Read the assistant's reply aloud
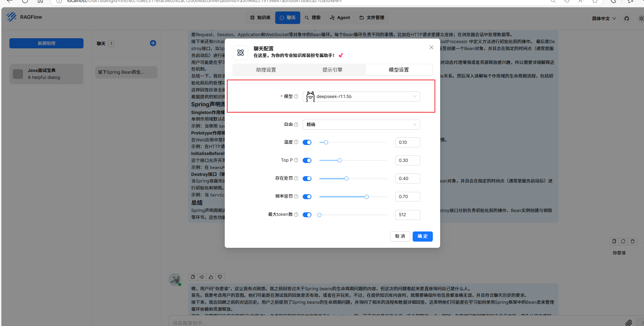644x326 pixels. coord(202,277)
